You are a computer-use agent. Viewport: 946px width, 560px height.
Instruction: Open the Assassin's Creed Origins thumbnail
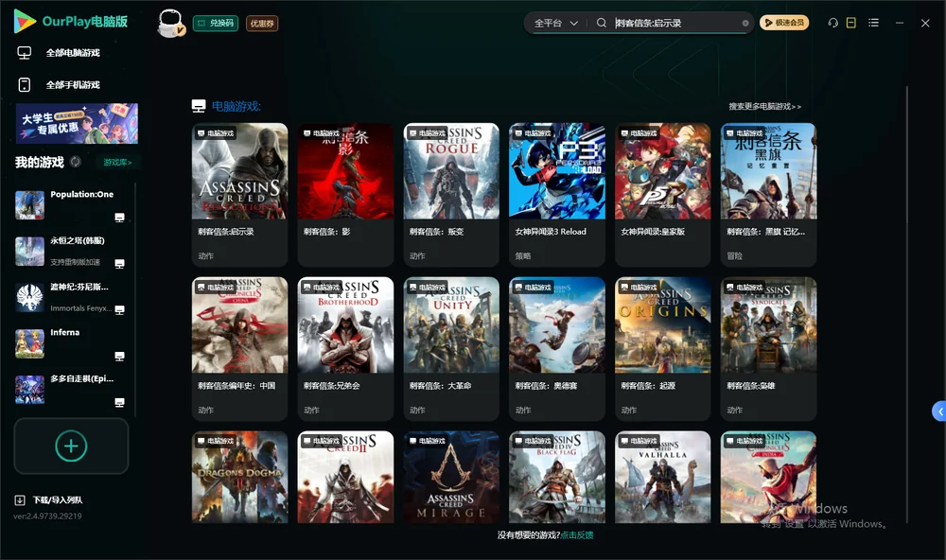tap(662, 324)
